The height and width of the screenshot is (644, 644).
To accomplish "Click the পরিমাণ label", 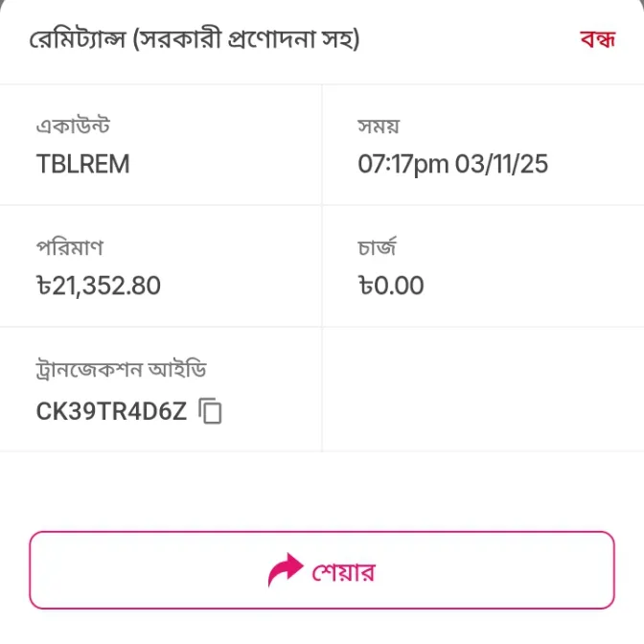I will 70,248.
